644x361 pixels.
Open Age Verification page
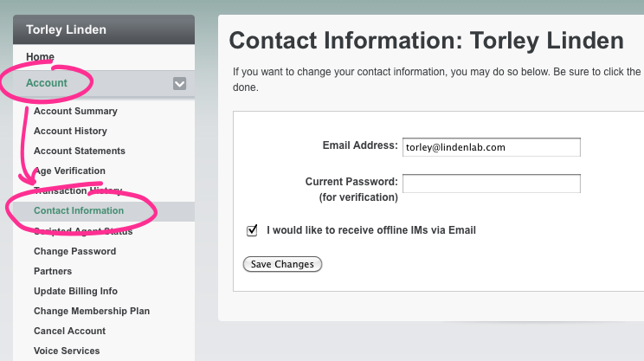pyautogui.click(x=69, y=171)
